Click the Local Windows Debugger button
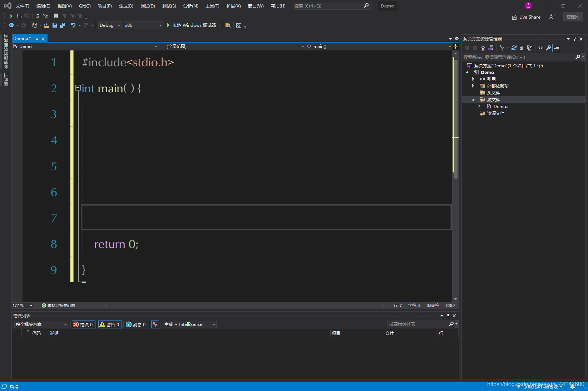 tap(193, 25)
